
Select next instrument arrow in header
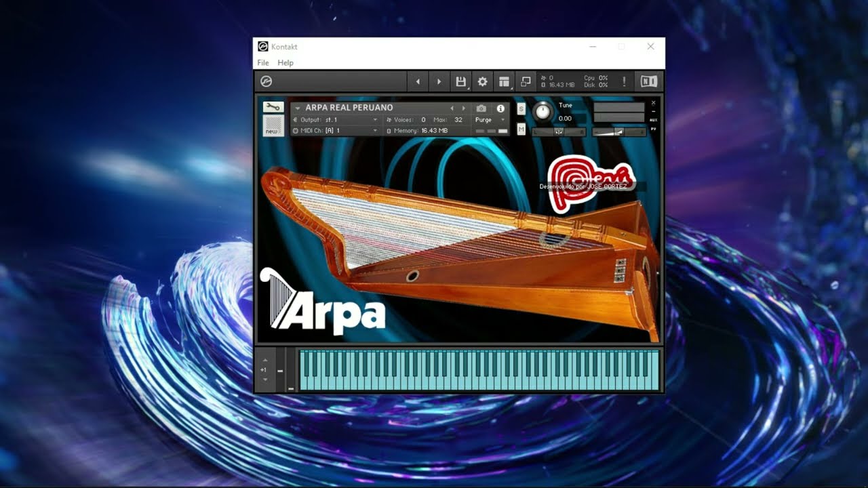(464, 108)
